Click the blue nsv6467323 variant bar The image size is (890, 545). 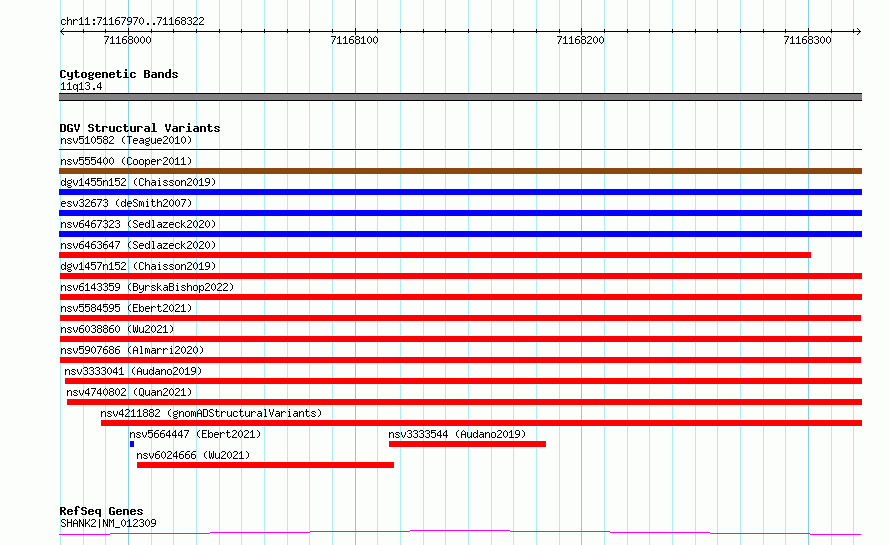click(460, 234)
